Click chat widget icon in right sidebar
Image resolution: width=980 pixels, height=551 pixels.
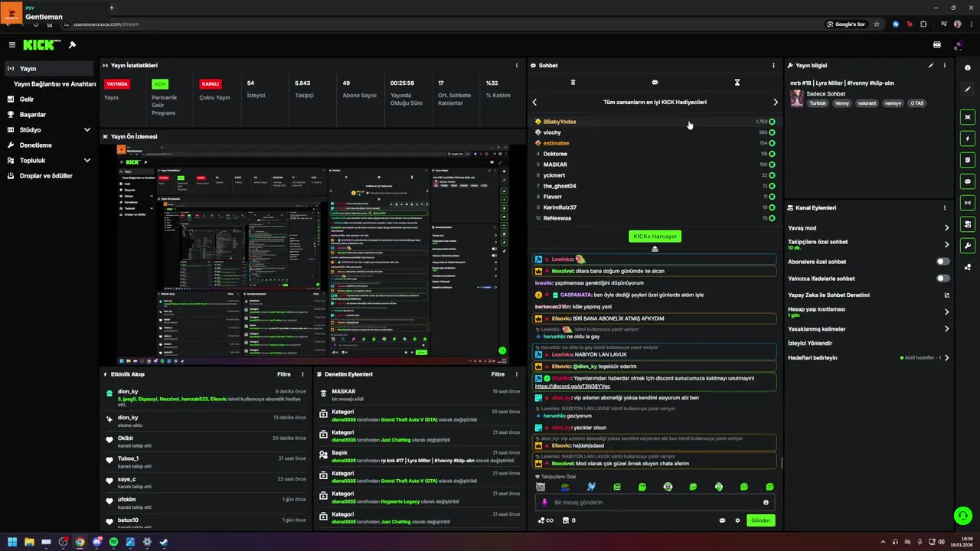[968, 181]
